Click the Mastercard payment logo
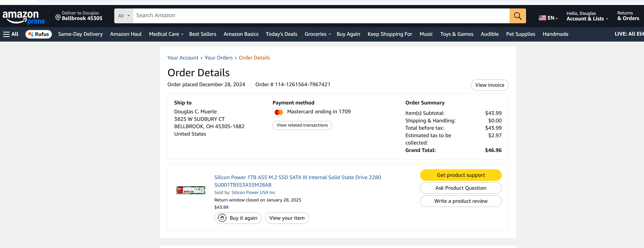This screenshot has height=248, width=644. click(278, 112)
